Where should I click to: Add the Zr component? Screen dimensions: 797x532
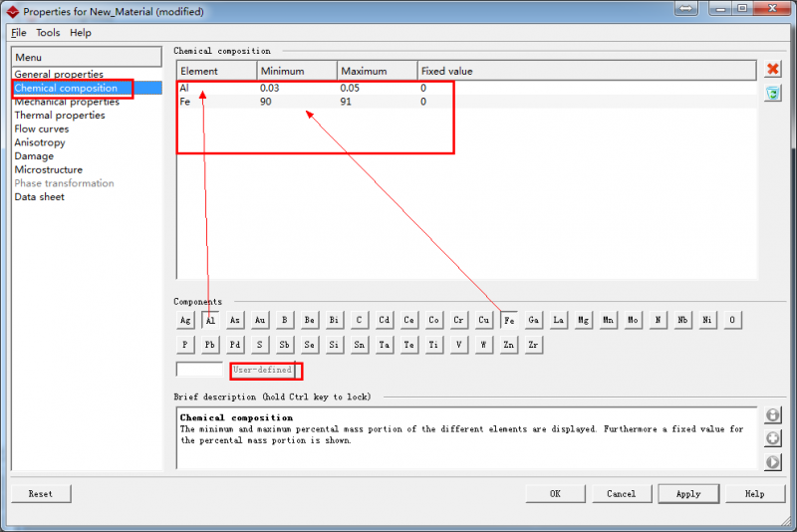[533, 345]
